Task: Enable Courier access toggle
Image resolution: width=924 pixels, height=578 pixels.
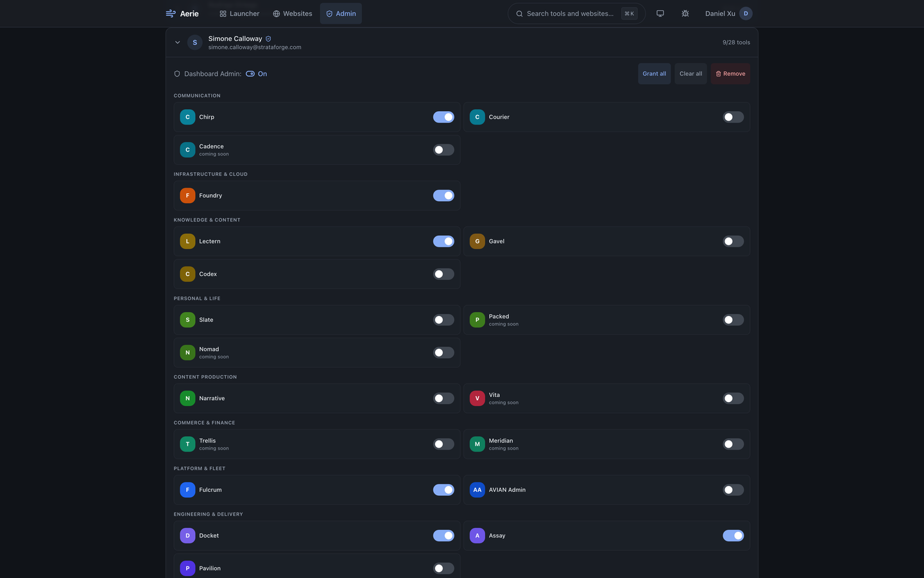Action: (733, 117)
